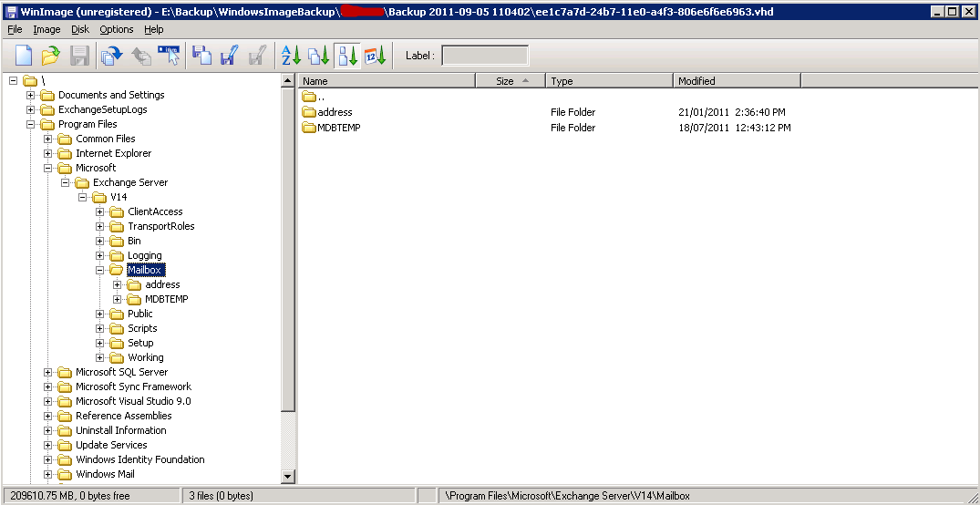Collapse the V14 tree node
Screen dimensions: 980x505
(82, 197)
